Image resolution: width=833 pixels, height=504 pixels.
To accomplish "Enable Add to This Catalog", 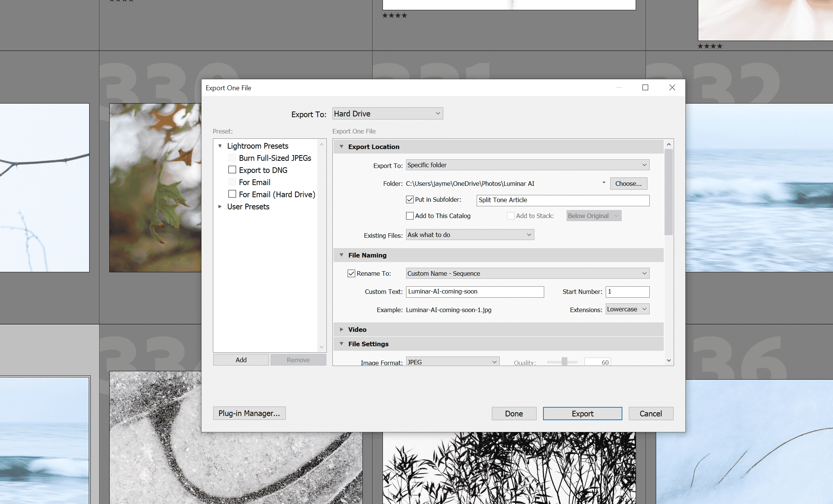I will click(409, 215).
